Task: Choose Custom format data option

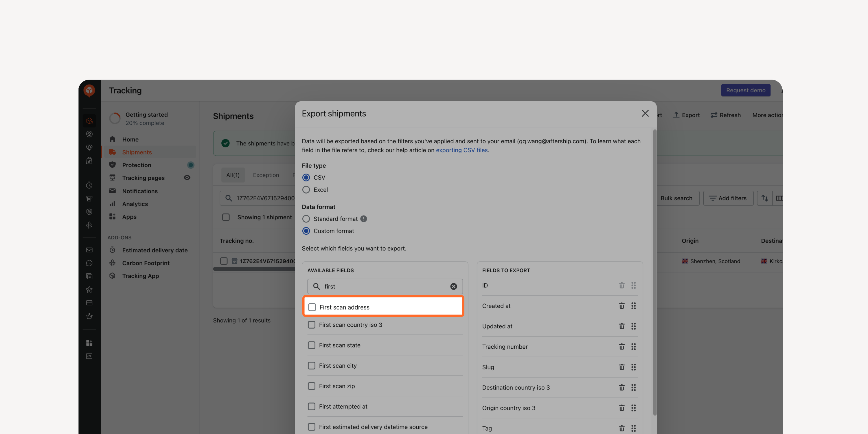Action: 306,231
